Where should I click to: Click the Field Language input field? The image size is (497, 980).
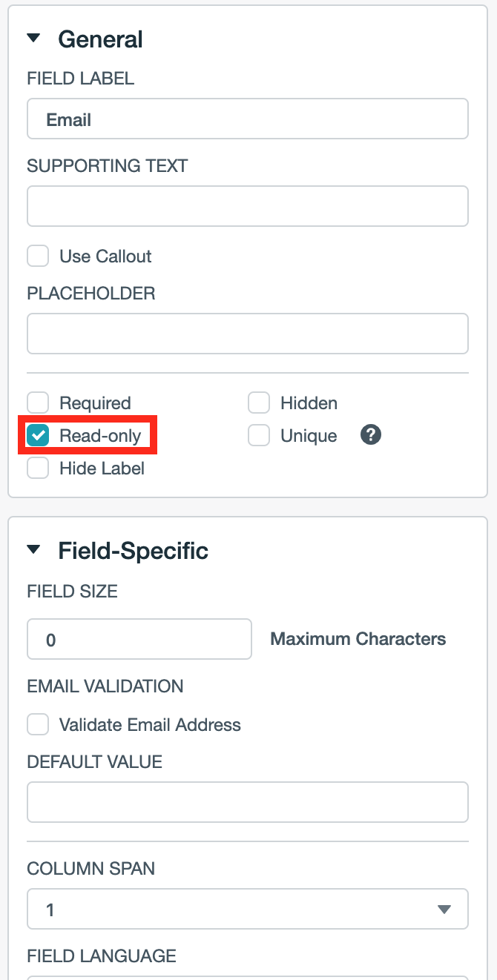[x=248, y=977]
